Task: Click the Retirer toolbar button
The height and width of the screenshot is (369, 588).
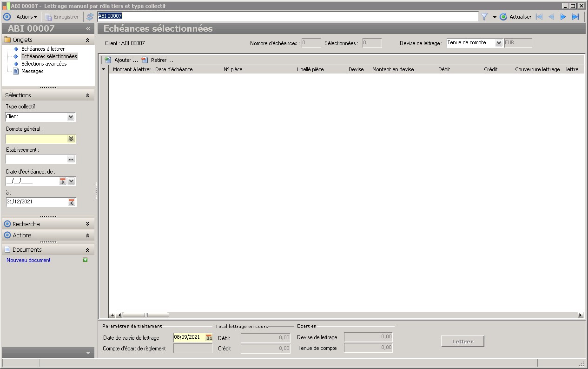Action: [x=158, y=60]
